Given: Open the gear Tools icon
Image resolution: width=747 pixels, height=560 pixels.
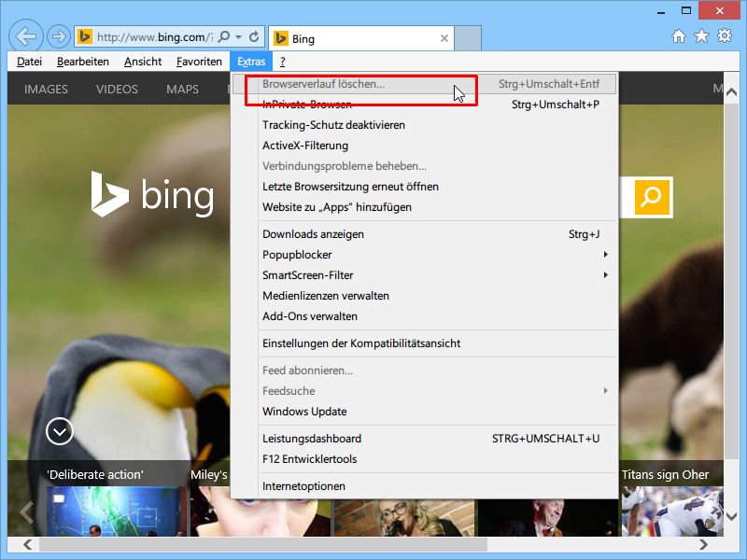Looking at the screenshot, I should tap(725, 35).
